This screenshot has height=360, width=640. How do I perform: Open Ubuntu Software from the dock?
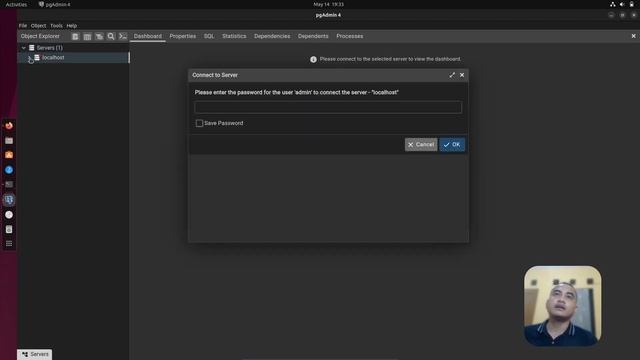pos(9,155)
